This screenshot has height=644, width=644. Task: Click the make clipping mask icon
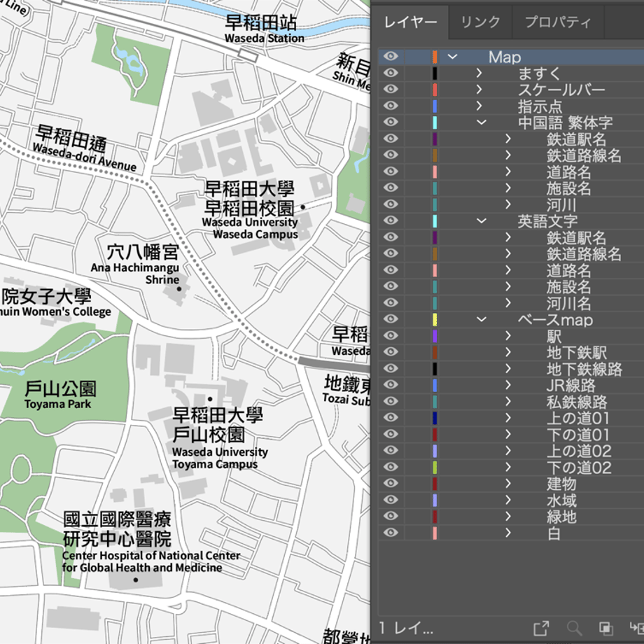(606, 628)
